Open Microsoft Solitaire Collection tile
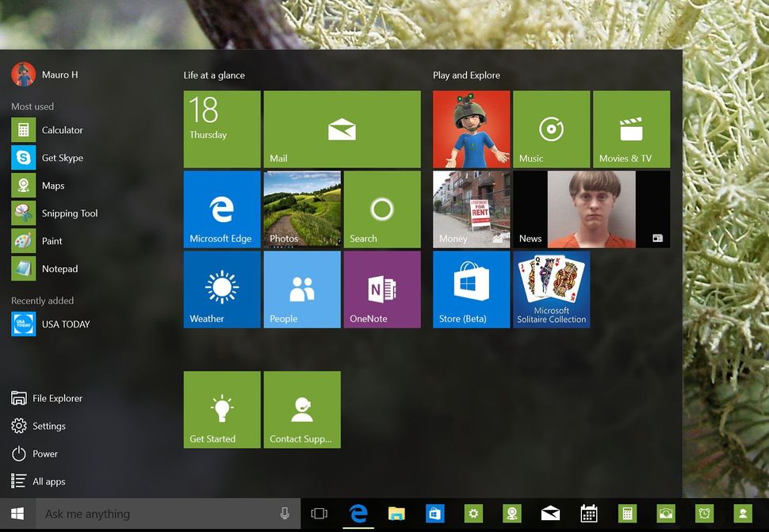This screenshot has width=769, height=532. coord(551,289)
